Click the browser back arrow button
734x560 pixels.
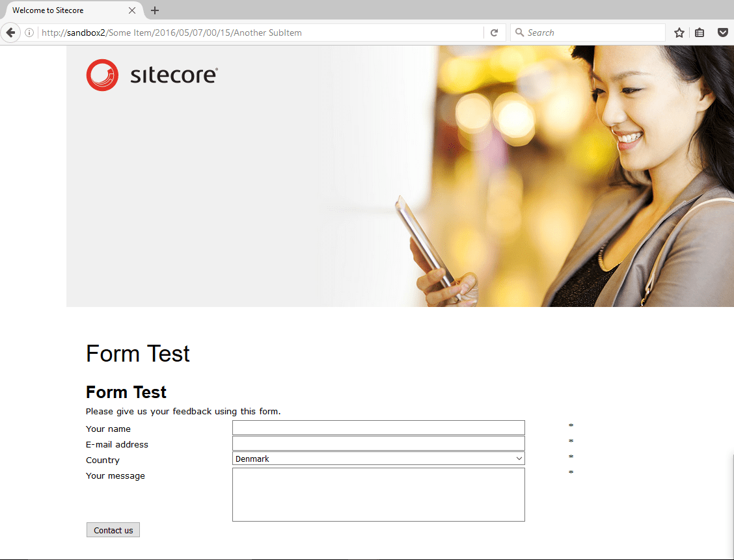click(10, 33)
